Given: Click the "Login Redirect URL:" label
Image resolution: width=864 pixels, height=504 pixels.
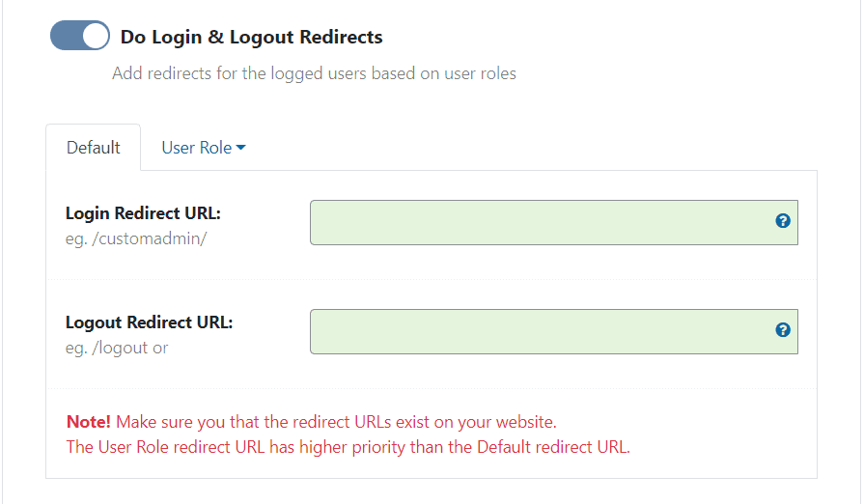Looking at the screenshot, I should (x=143, y=213).
